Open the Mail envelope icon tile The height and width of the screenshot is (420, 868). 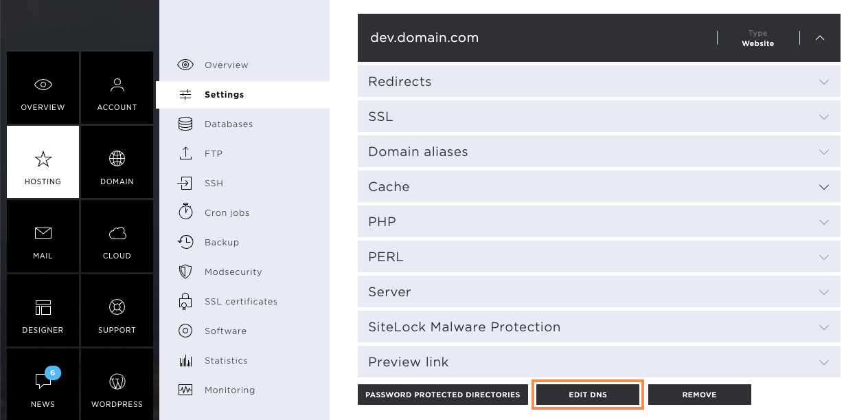43,236
